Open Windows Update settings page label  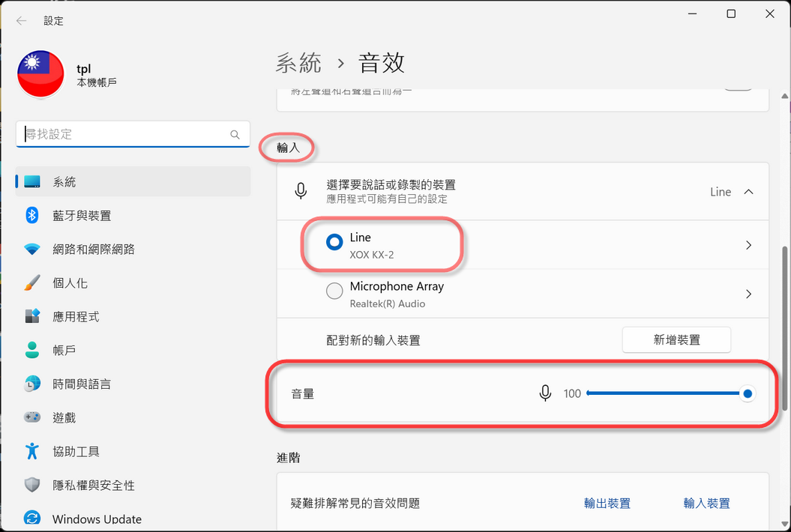point(97,519)
